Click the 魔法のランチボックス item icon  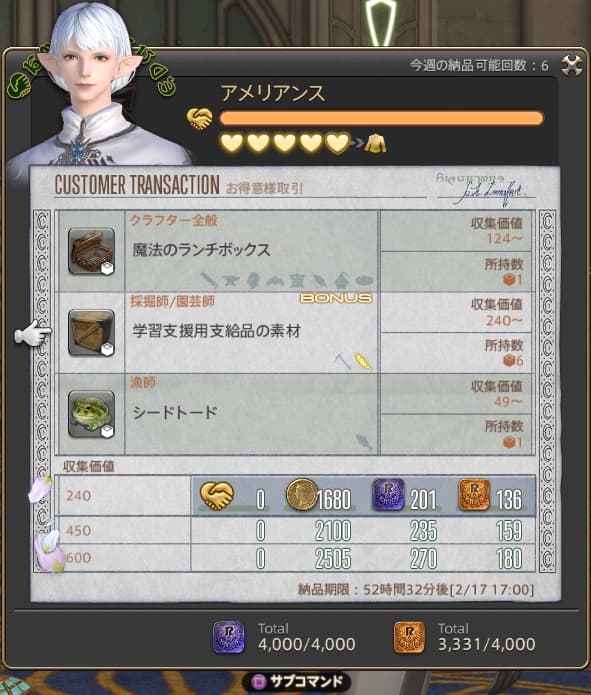[91, 251]
